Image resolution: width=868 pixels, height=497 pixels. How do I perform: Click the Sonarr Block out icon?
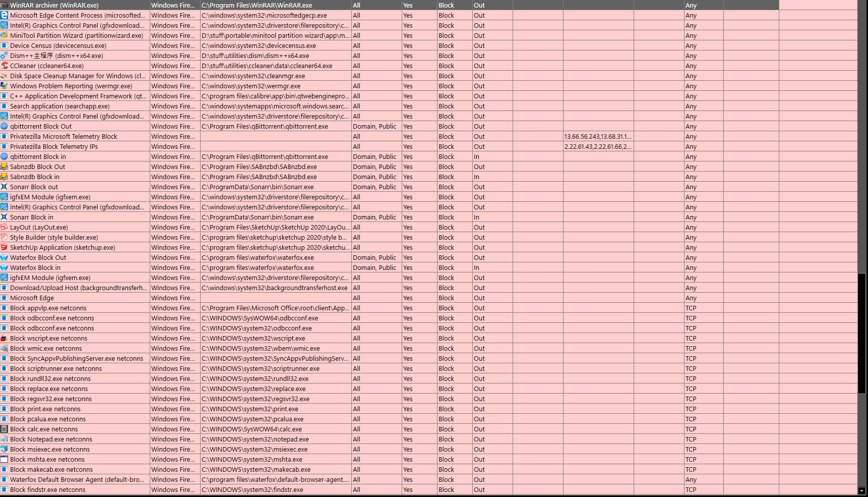tap(4, 187)
